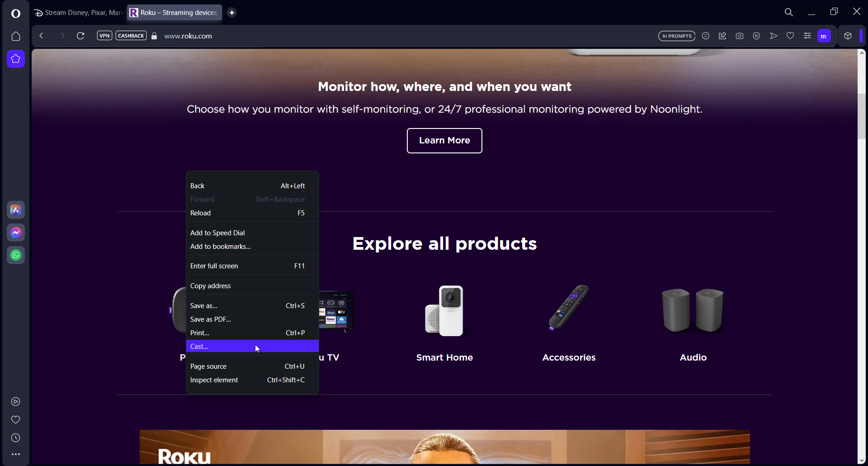Toggle the VPN badge
The height and width of the screenshot is (466, 868).
(104, 36)
